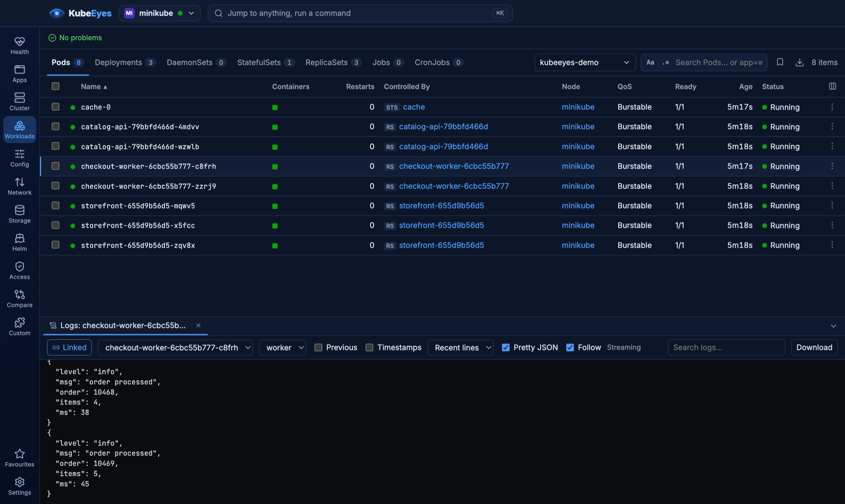Screen dimensions: 845x504
Task: Focus the Jump to anything command bar
Action: pos(360,13)
